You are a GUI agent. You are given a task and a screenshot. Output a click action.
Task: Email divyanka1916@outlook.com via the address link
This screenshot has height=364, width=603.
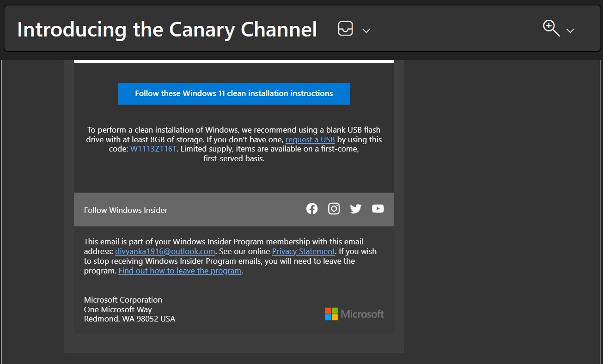pyautogui.click(x=164, y=251)
